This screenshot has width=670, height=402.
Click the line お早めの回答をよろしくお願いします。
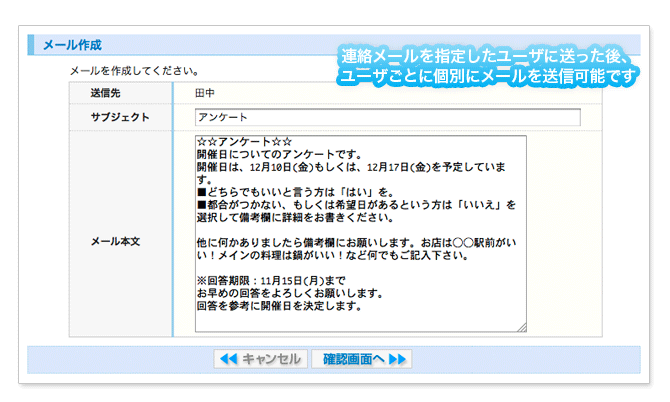[x=290, y=293]
